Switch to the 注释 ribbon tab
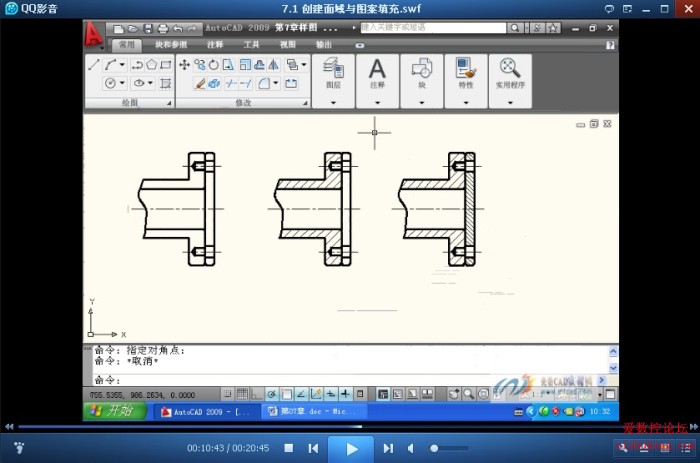Image resolution: width=700 pixels, height=463 pixels. click(215, 45)
